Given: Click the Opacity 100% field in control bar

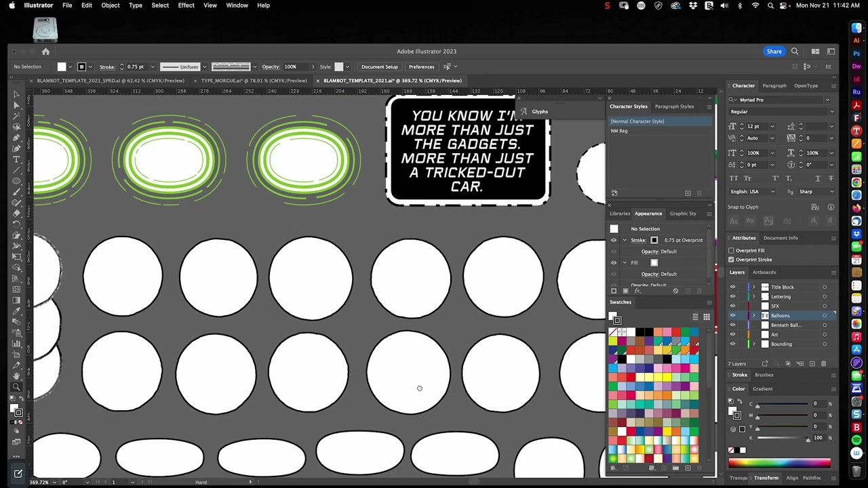Looking at the screenshot, I should (x=295, y=66).
